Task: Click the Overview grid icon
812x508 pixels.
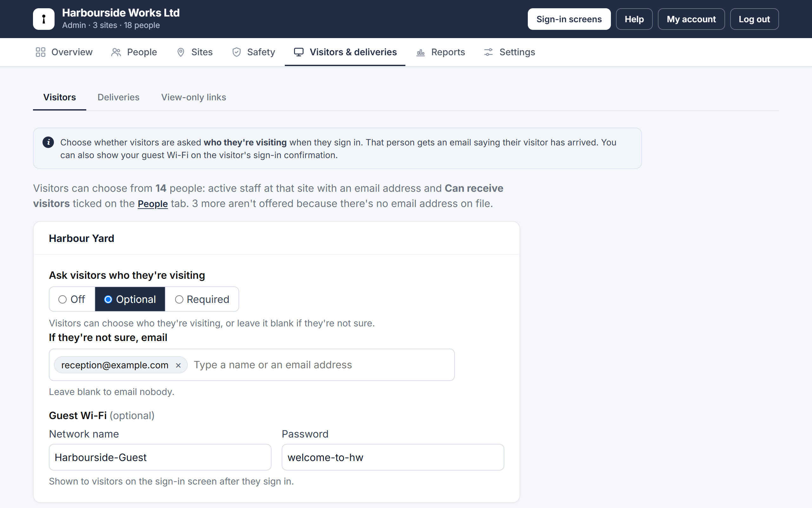Action: pyautogui.click(x=41, y=52)
